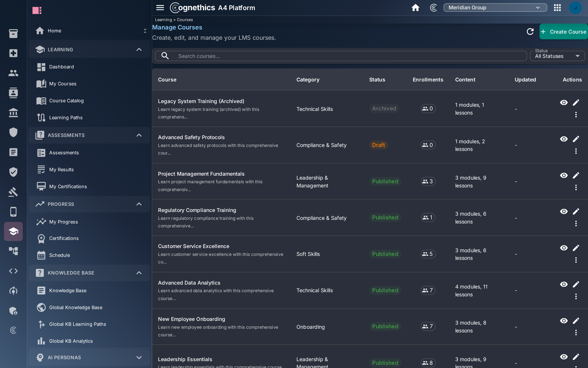Open the medical plus icon in left rail
588x368 pixels.
pyautogui.click(x=13, y=53)
